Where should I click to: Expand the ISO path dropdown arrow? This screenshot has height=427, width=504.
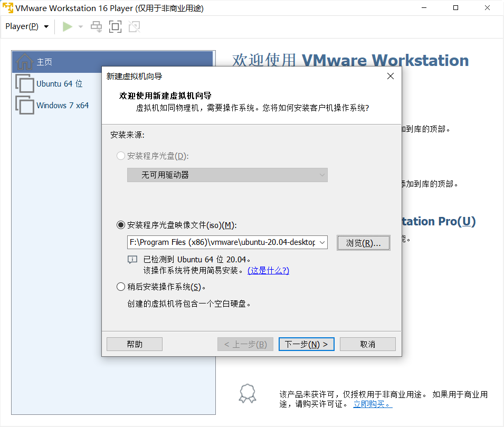tap(322, 242)
